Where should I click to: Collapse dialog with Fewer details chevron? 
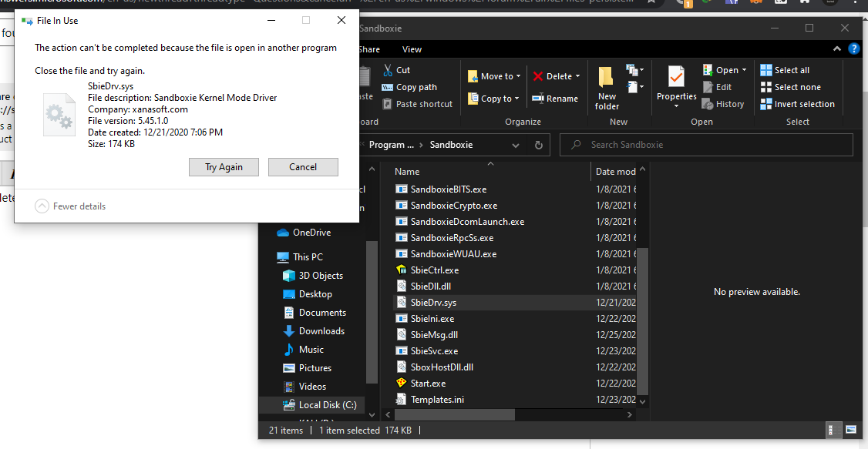coord(42,206)
